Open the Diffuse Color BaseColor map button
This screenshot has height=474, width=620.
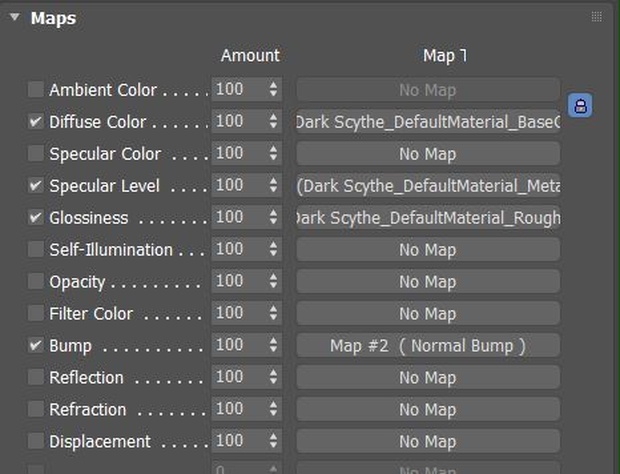pos(428,121)
